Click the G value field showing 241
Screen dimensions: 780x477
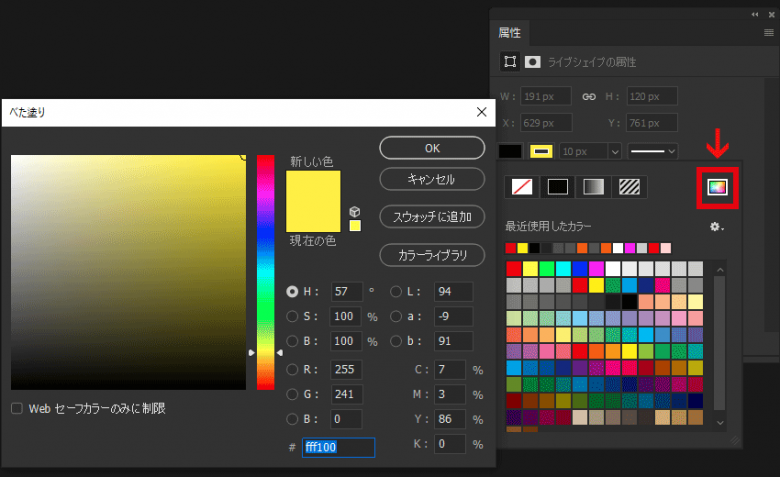point(347,394)
